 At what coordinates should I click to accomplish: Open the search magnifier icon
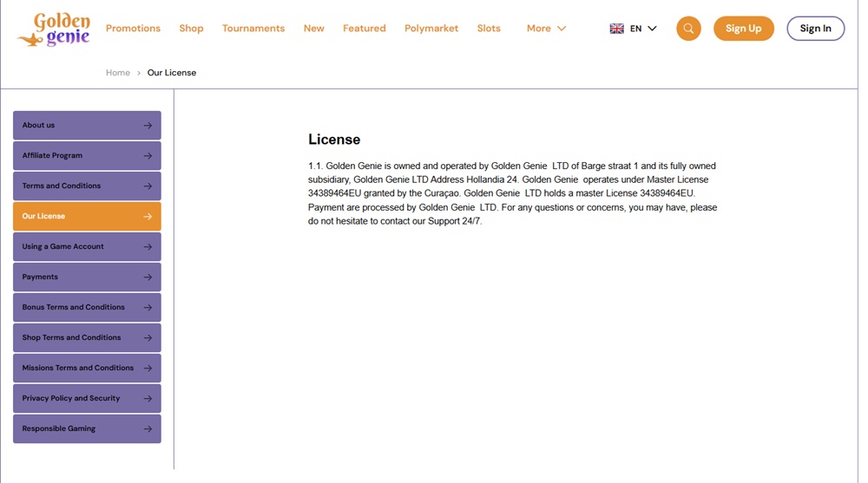pos(688,29)
